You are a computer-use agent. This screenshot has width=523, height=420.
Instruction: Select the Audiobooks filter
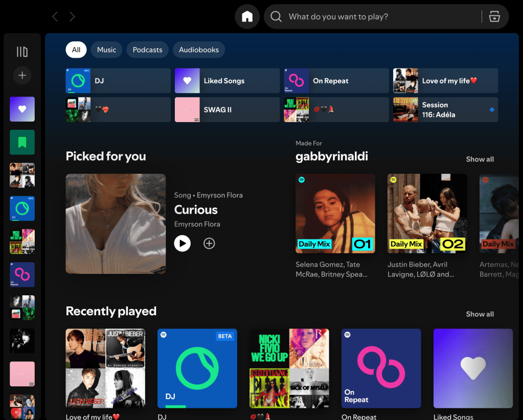(199, 50)
